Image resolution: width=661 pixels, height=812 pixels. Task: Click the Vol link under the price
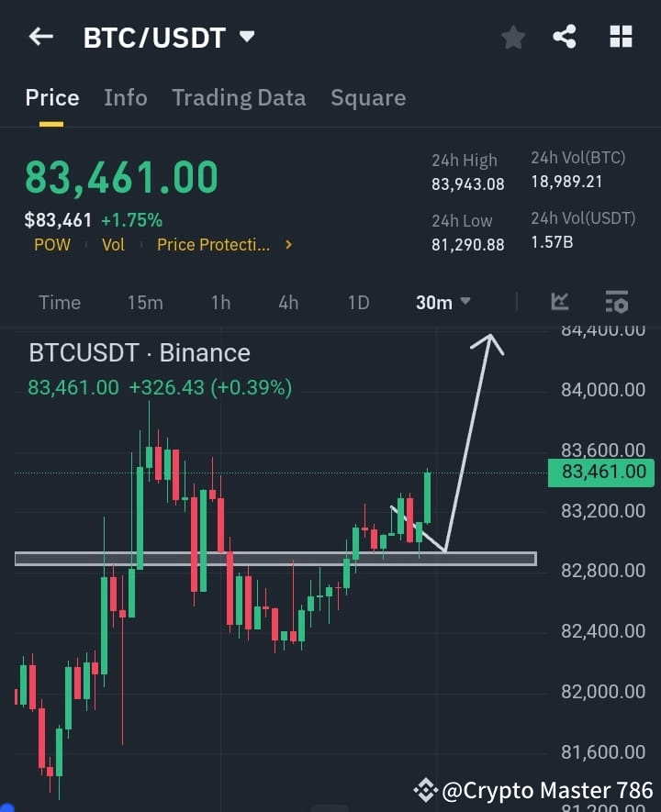113,245
